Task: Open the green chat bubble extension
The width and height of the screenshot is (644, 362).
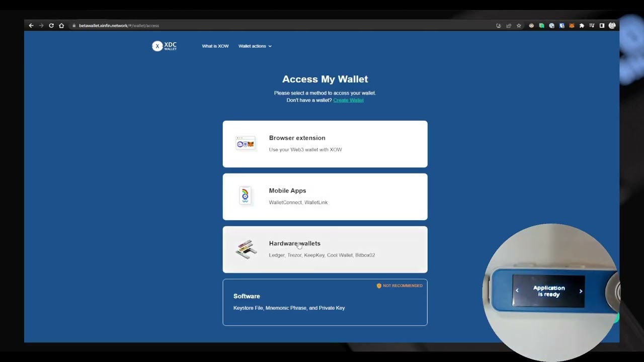Action: (x=541, y=26)
